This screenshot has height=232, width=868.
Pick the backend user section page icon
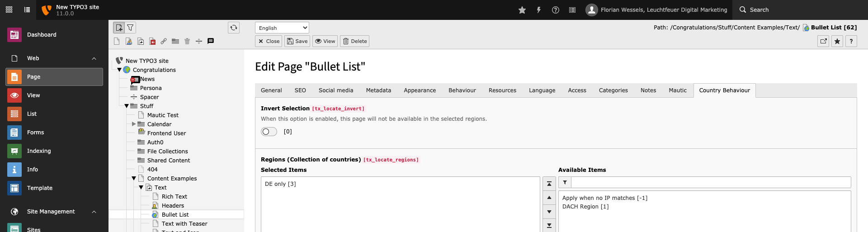(129, 41)
